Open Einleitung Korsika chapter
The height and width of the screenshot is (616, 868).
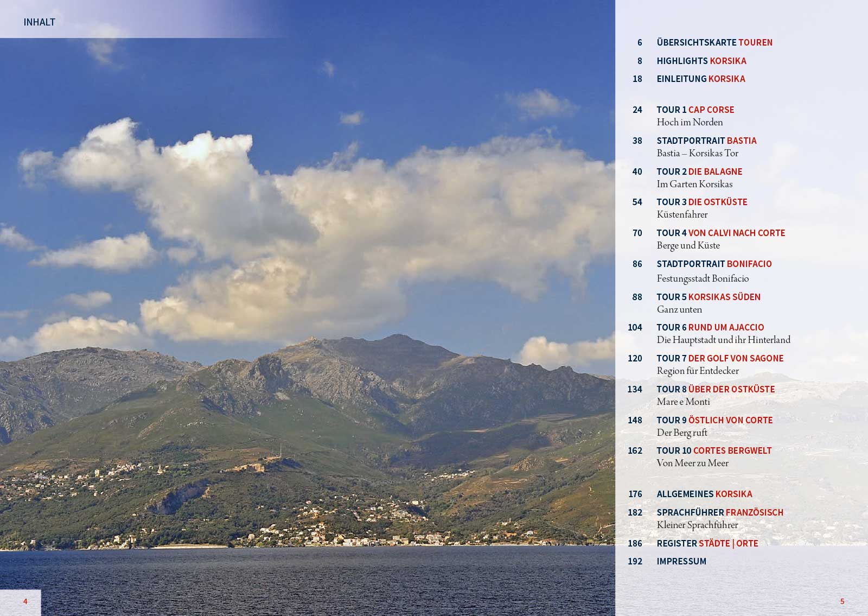click(700, 79)
